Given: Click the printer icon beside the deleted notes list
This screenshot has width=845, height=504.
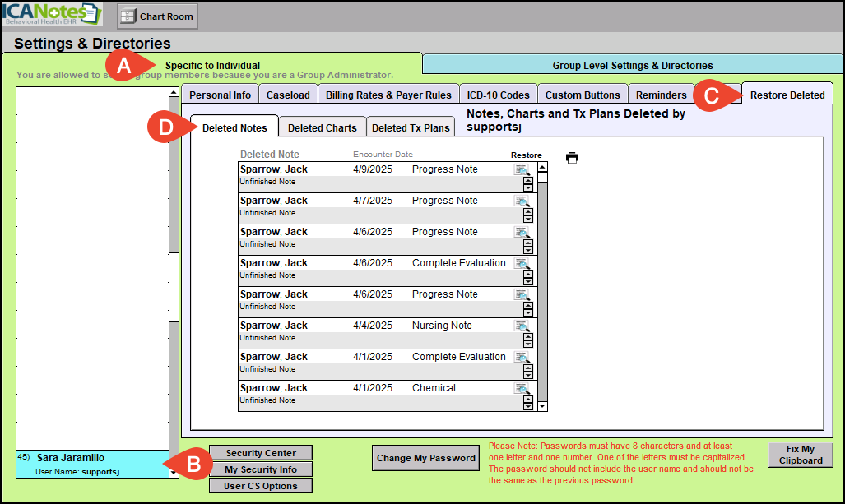Looking at the screenshot, I should [572, 158].
